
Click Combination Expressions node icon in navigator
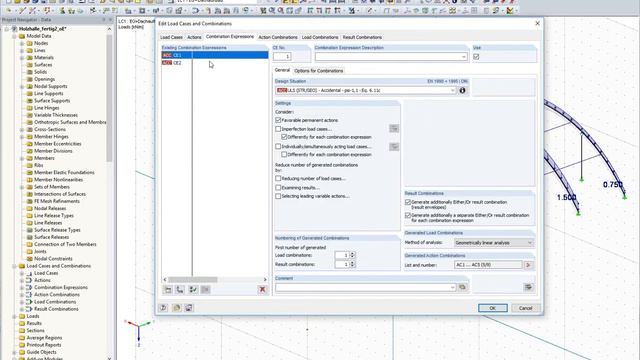[29, 287]
